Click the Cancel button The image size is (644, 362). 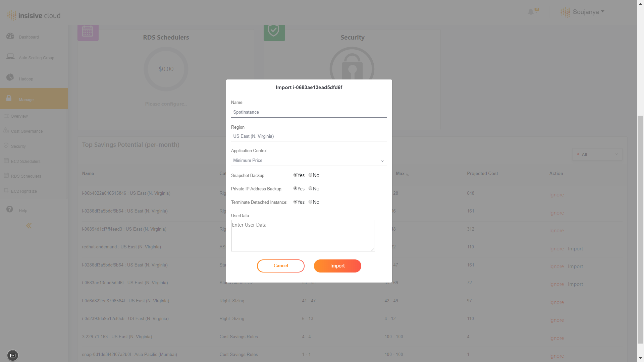click(x=281, y=266)
